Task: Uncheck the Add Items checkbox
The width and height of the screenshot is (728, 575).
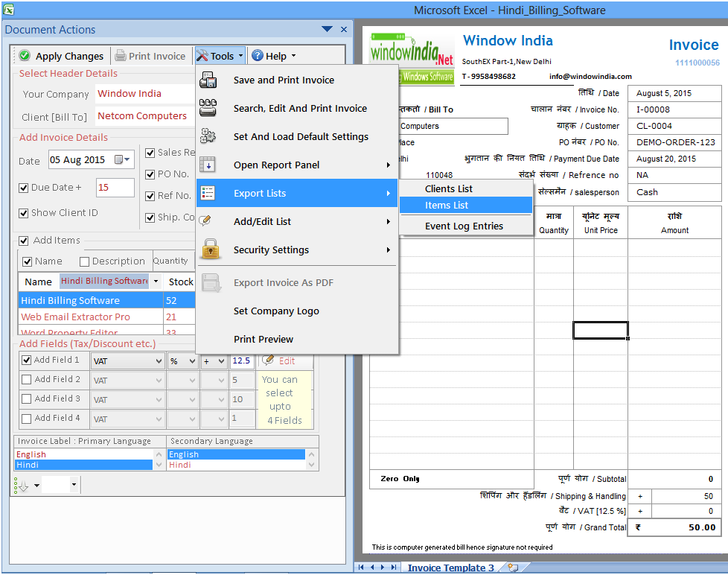Action: [x=24, y=241]
